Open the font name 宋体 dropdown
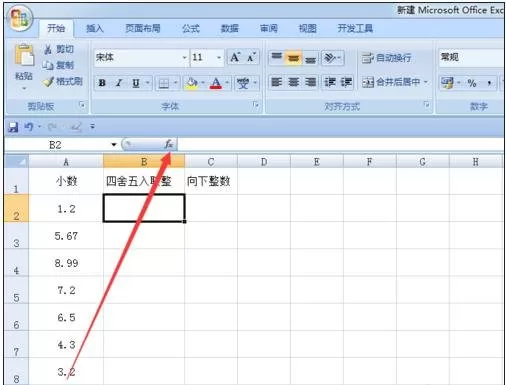Image resolution: width=506 pixels, height=385 pixels. click(184, 58)
